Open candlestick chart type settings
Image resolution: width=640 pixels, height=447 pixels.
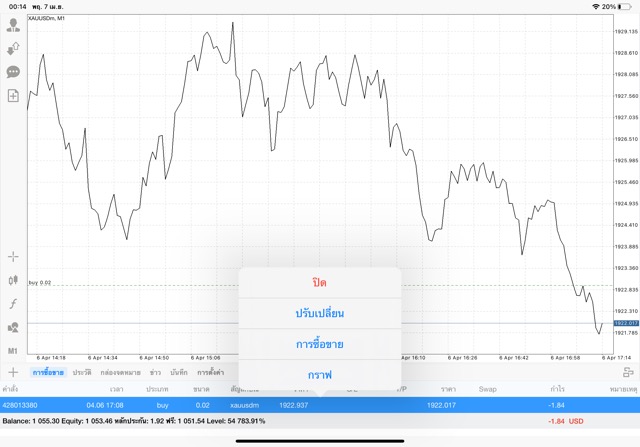[13, 281]
